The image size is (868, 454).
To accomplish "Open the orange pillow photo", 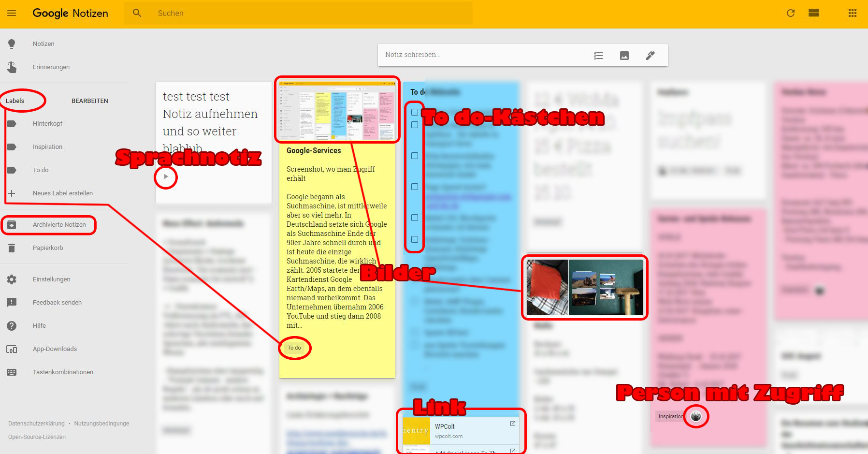I will 548,288.
